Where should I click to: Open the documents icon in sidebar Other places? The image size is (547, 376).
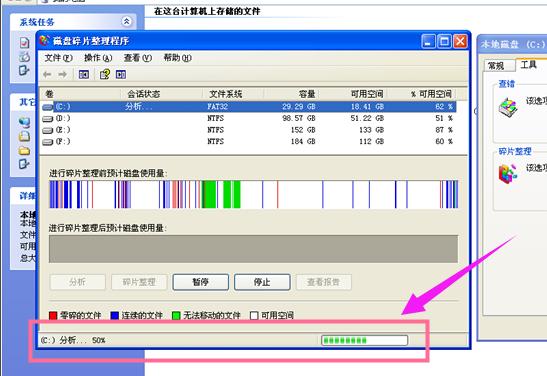point(24,136)
